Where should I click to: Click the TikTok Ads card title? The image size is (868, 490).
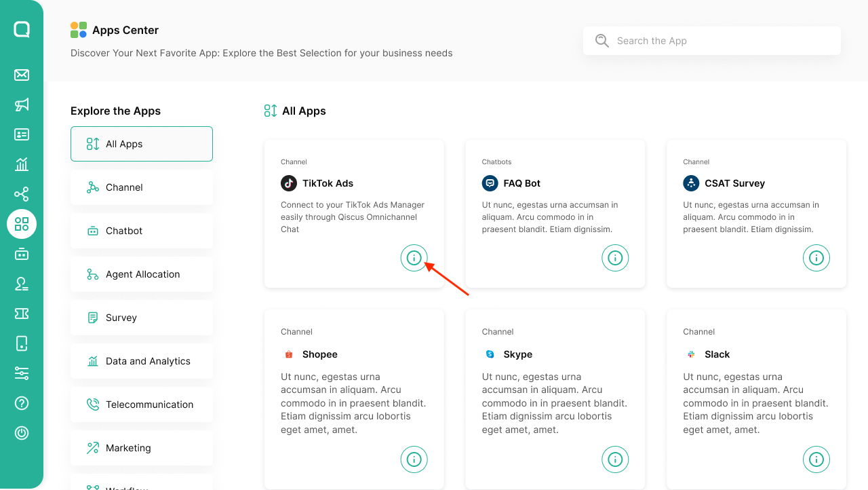[328, 183]
